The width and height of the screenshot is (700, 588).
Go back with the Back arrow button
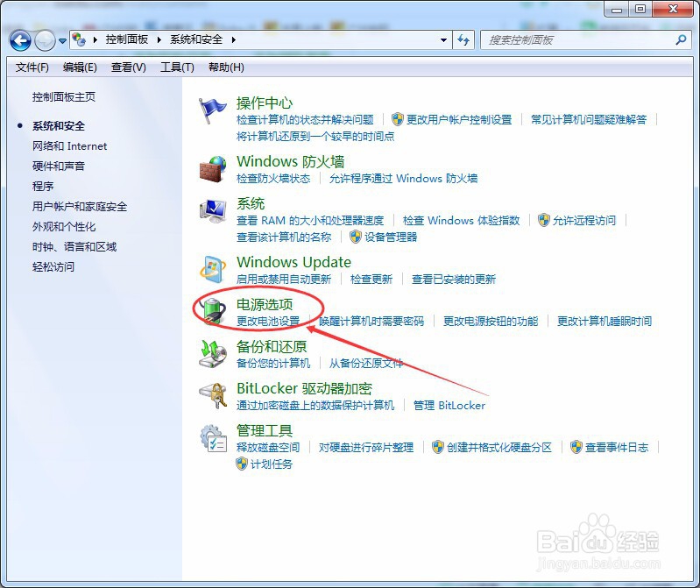[20, 41]
